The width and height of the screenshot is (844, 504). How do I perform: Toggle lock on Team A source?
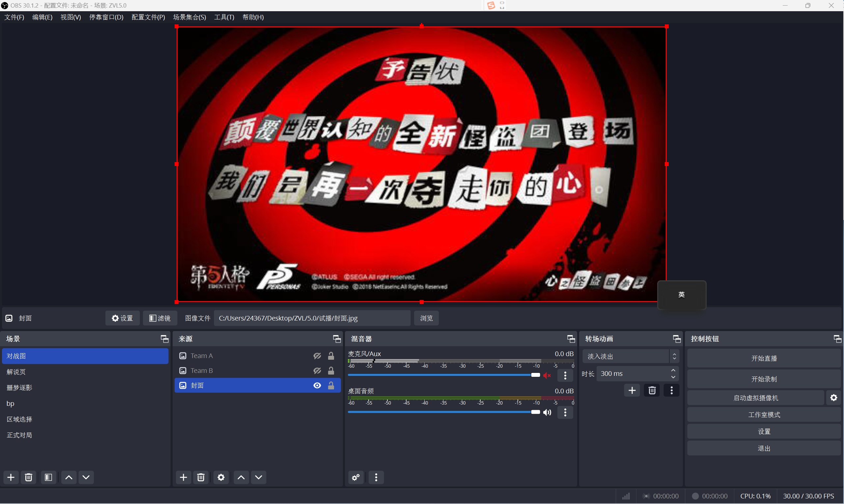point(331,355)
